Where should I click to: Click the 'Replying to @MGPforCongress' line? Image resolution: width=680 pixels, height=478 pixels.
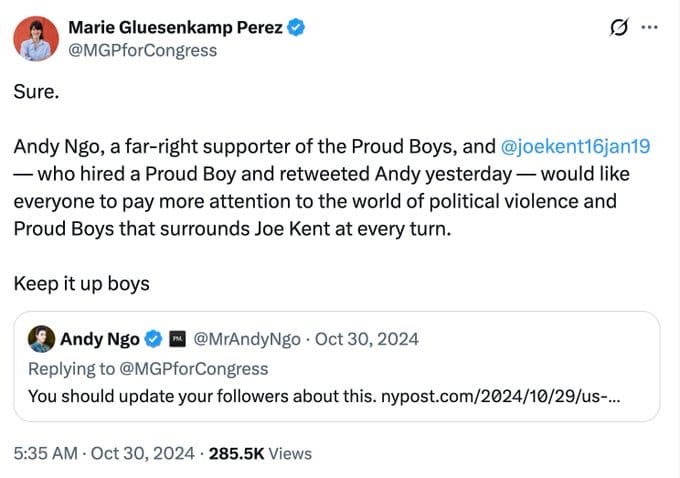pyautogui.click(x=148, y=368)
